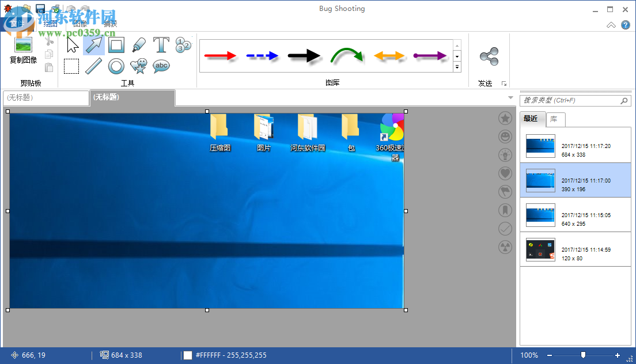Select the numbered steps tool
This screenshot has height=364, width=636.
tap(183, 44)
